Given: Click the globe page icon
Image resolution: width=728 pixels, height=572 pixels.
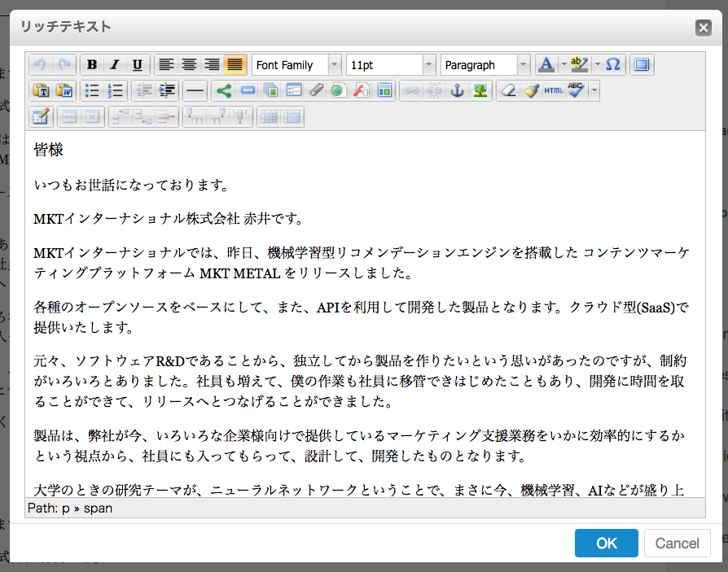Looking at the screenshot, I should (x=339, y=90).
